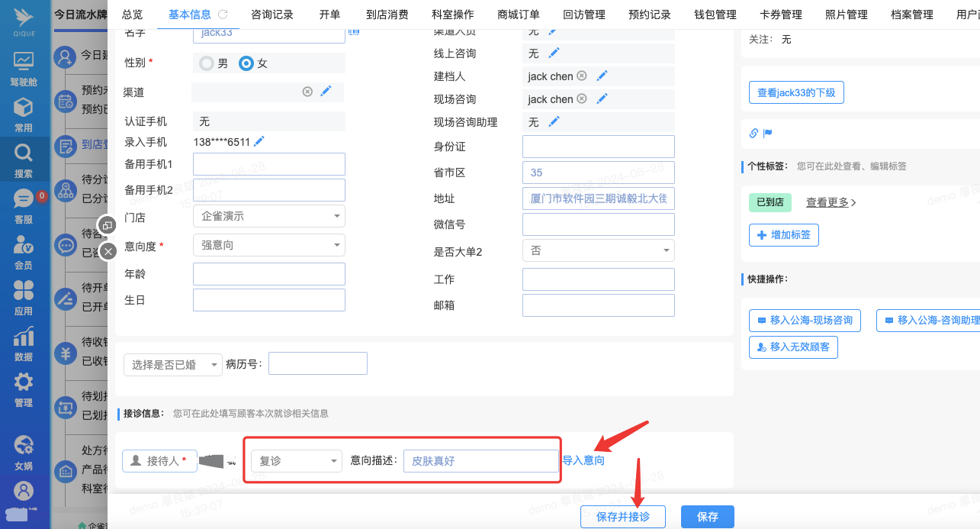The width and height of the screenshot is (980, 529).
Task: Open 客服 chat icon with notification badge
Action: click(x=24, y=199)
